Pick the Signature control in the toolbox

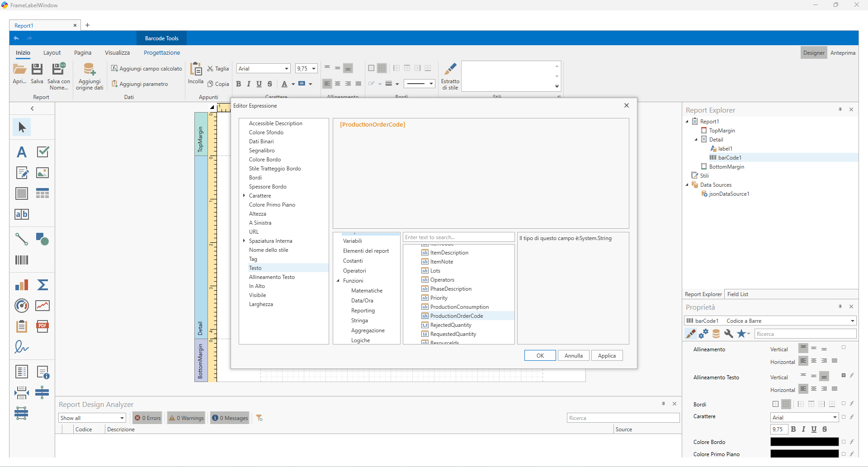click(x=22, y=347)
